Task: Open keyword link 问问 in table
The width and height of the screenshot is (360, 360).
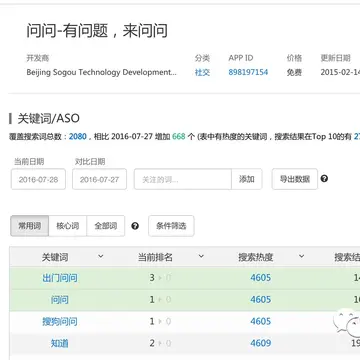Action: coord(60,299)
